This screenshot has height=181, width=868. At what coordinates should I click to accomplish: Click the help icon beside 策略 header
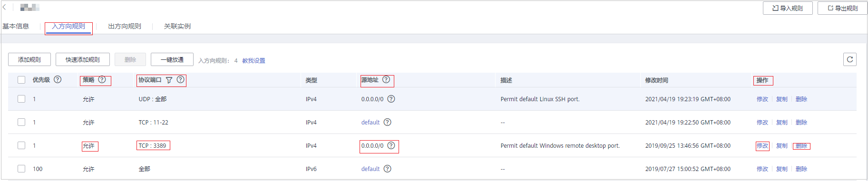(x=102, y=79)
